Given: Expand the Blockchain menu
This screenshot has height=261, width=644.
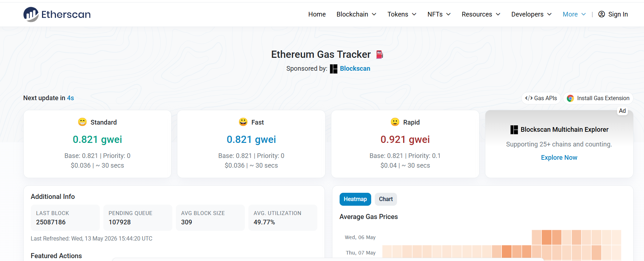Looking at the screenshot, I should point(356,14).
